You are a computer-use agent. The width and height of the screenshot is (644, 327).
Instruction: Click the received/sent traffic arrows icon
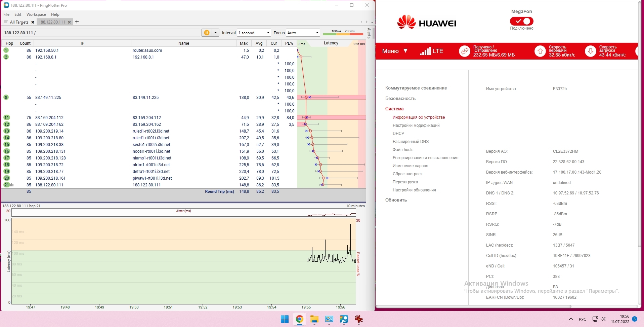465,51
